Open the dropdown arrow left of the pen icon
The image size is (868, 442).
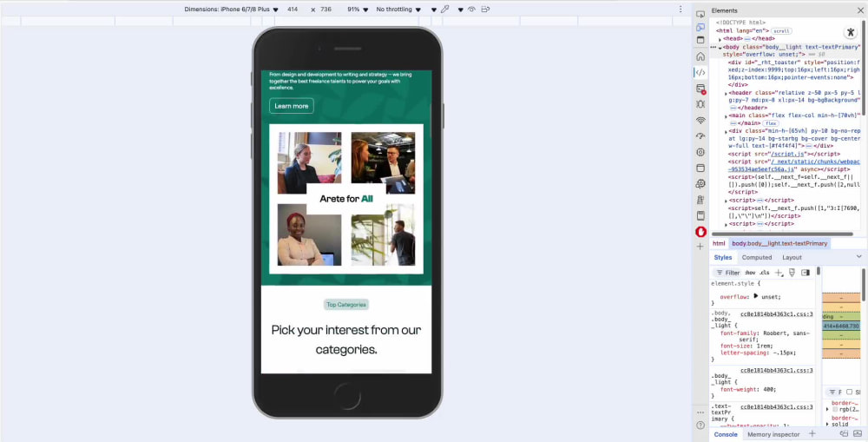click(x=434, y=10)
